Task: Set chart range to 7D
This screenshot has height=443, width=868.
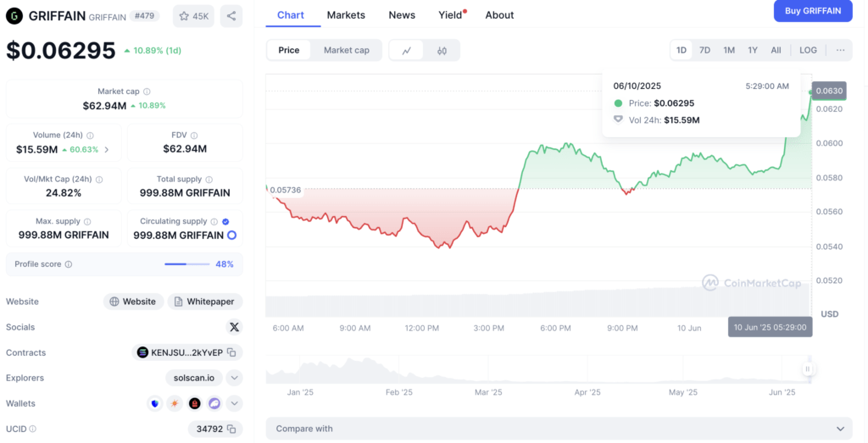Action: 704,50
